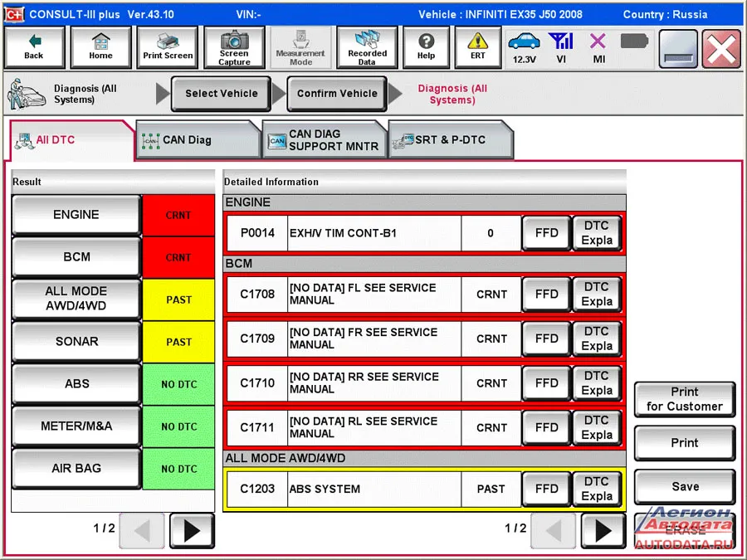Viewport: 747px width, 560px height.
Task: Click the yellow PAST status beside SONAR
Action: click(x=178, y=343)
